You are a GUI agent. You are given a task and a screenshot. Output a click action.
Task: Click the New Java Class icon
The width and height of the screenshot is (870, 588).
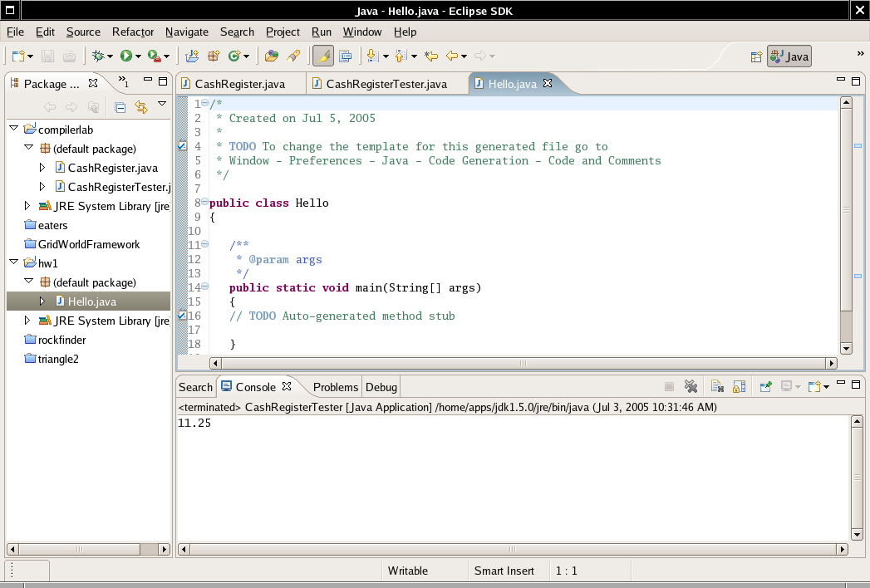[235, 56]
